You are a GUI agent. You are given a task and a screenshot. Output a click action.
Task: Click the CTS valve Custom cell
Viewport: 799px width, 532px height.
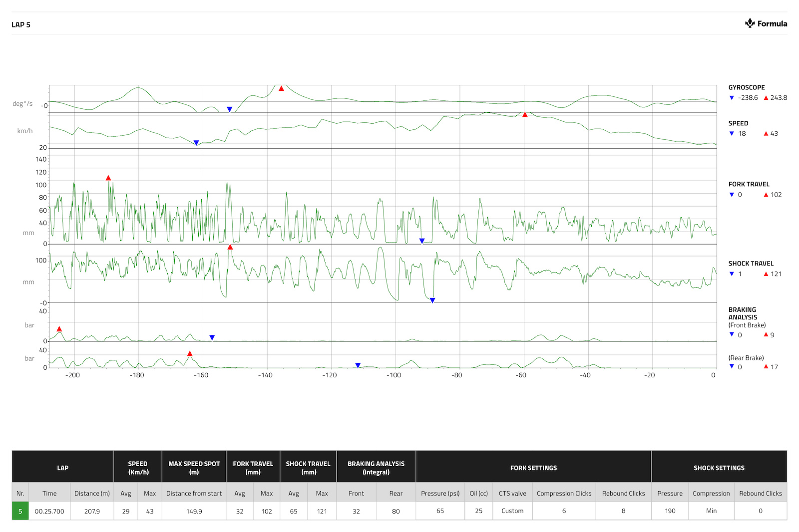point(512,511)
